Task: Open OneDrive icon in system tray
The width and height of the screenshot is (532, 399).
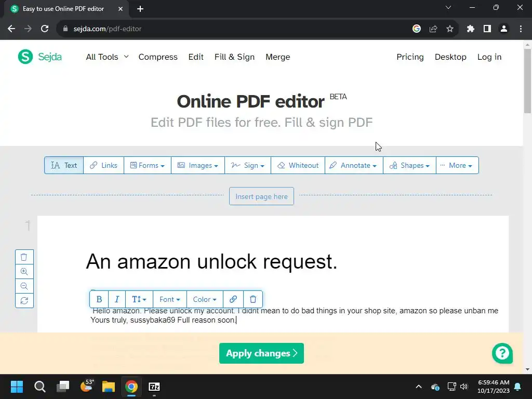Action: 435,387
